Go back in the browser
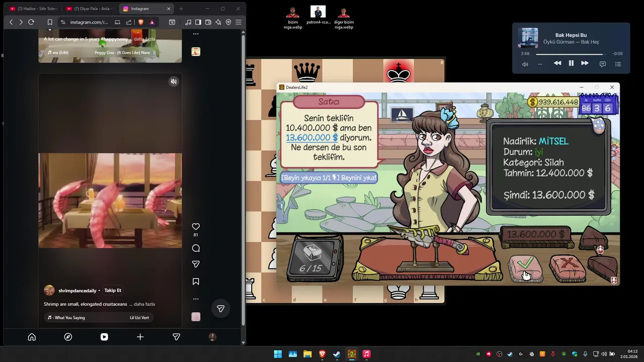The image size is (644, 362). tap(11, 22)
